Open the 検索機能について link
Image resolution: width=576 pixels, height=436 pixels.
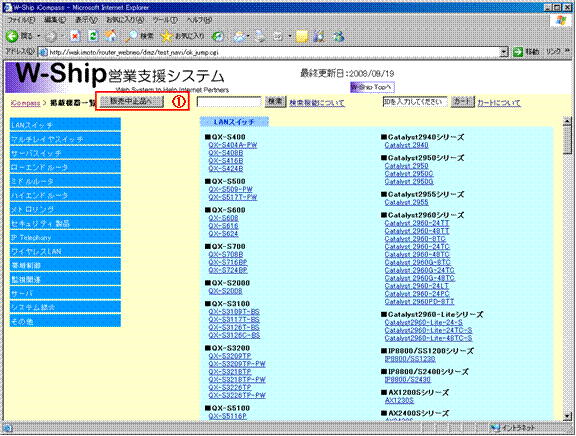tap(317, 103)
